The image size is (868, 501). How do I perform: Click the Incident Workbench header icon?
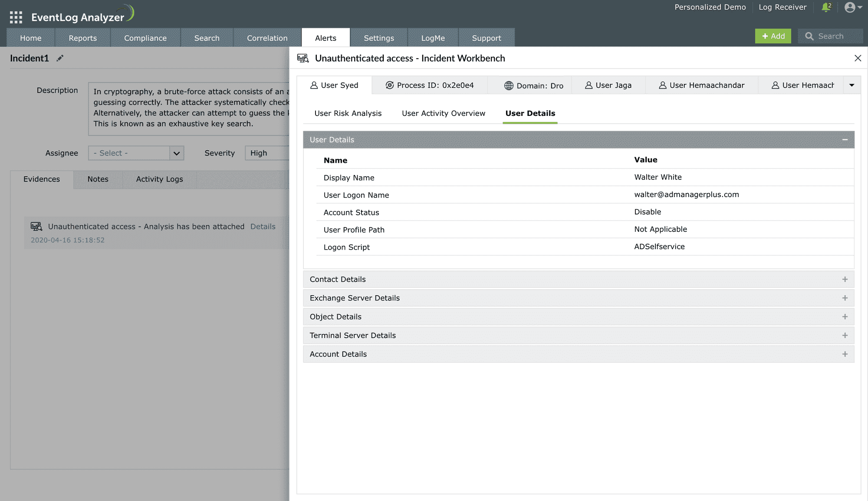pos(303,58)
